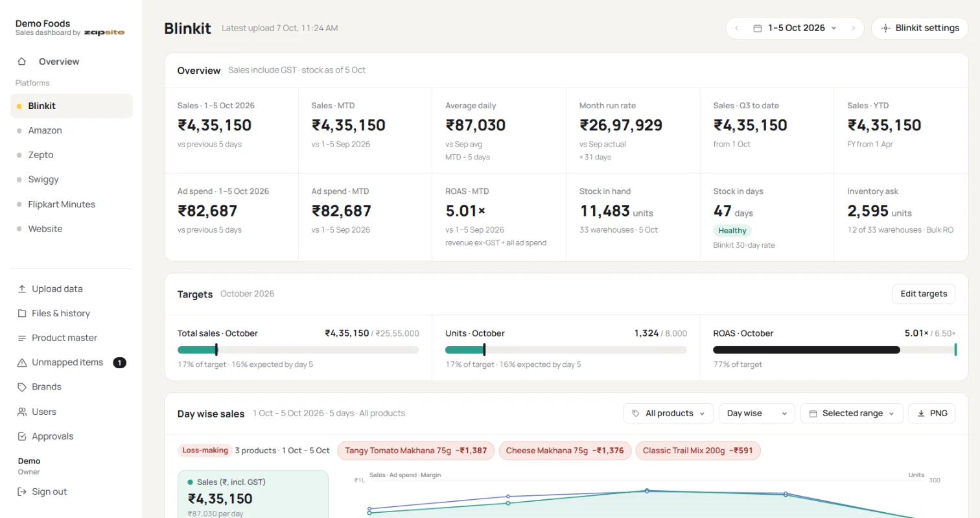Click the PNG download icon
The height and width of the screenshot is (518, 980).
pyautogui.click(x=921, y=414)
